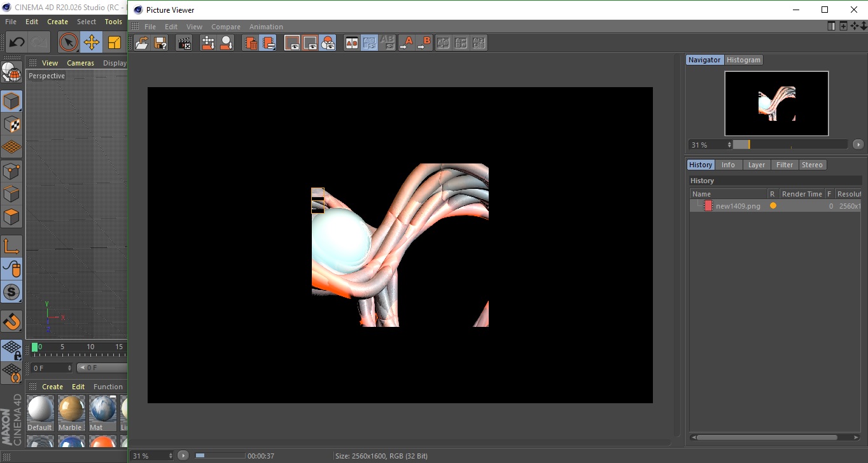Click the Open Image folder icon

[x=142, y=43]
